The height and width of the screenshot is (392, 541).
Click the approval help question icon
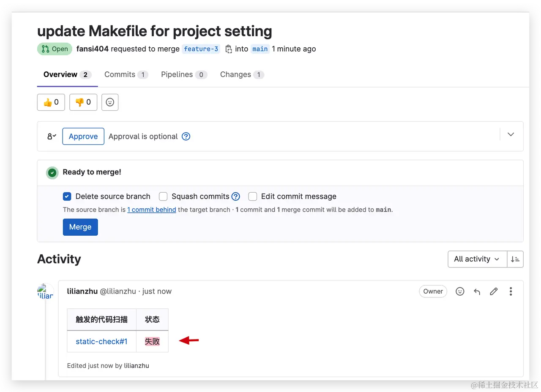[186, 136]
